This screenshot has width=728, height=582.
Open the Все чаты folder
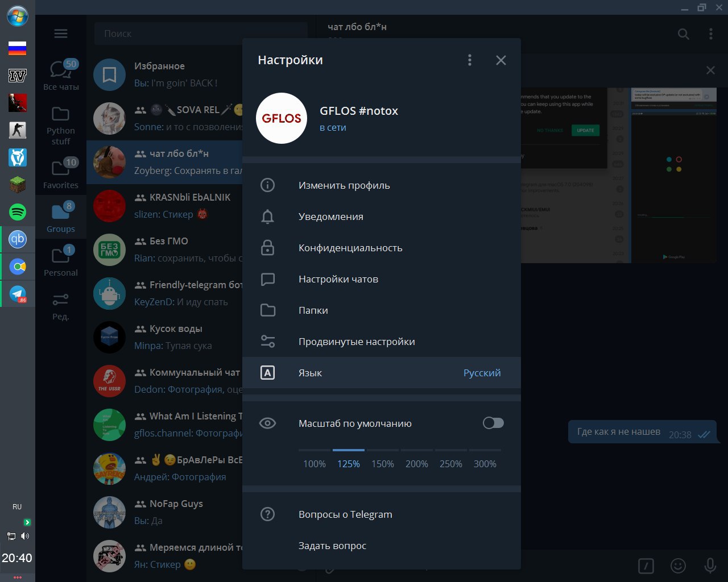click(x=61, y=76)
